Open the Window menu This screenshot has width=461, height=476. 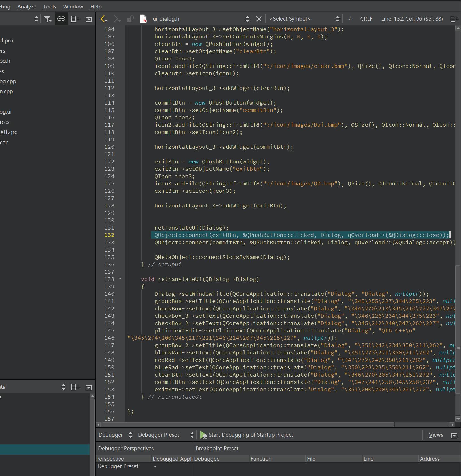(73, 7)
